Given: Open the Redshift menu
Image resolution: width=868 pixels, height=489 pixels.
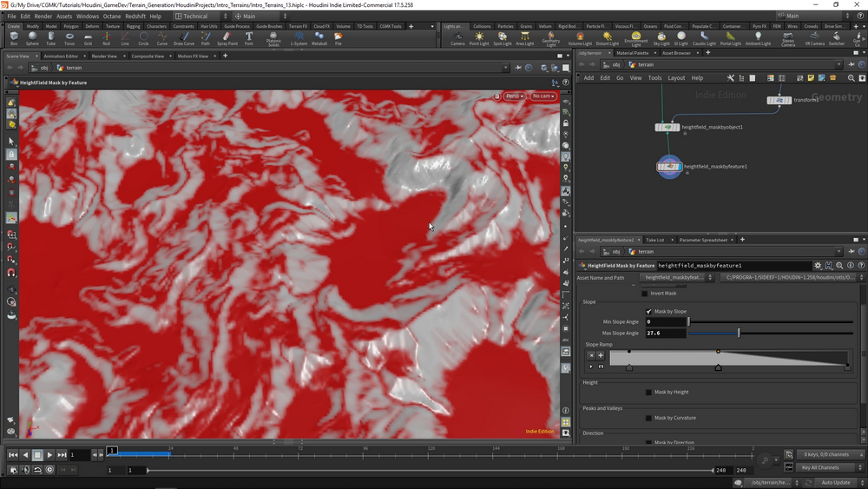Looking at the screenshot, I should [x=135, y=16].
